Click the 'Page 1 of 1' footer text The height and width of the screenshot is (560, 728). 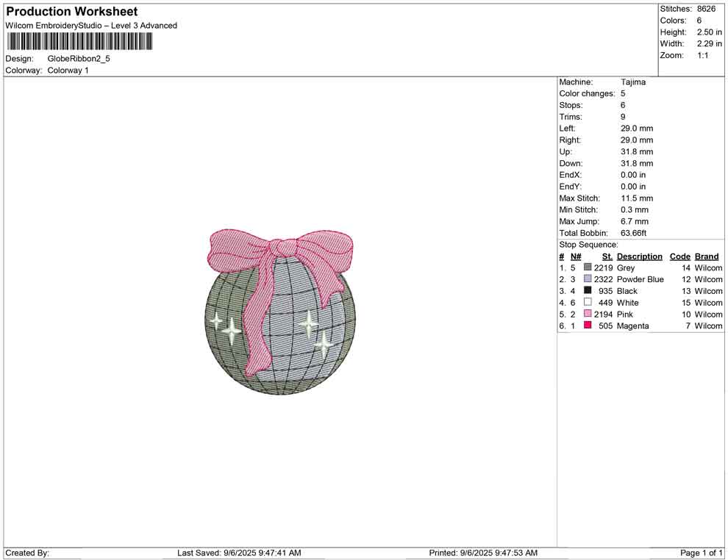pyautogui.click(x=701, y=553)
